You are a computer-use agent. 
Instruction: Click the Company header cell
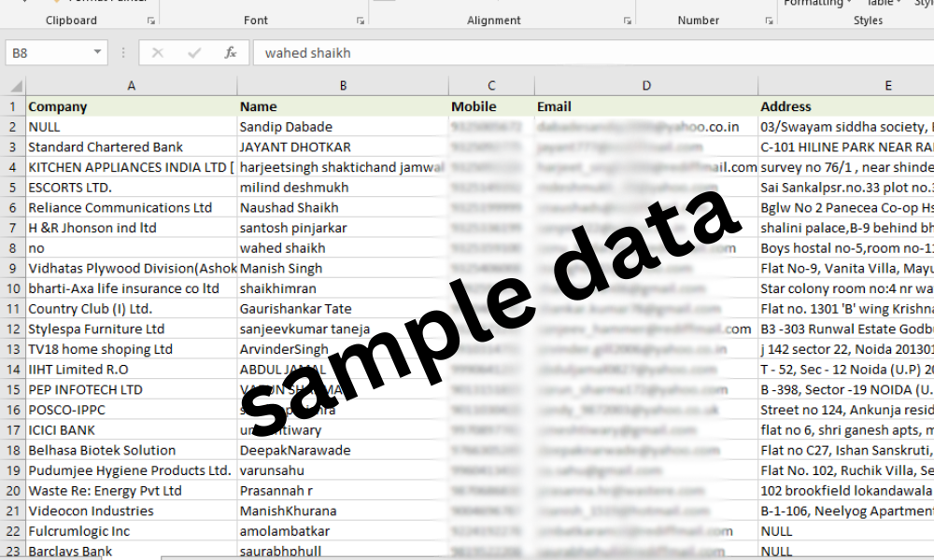tap(132, 106)
